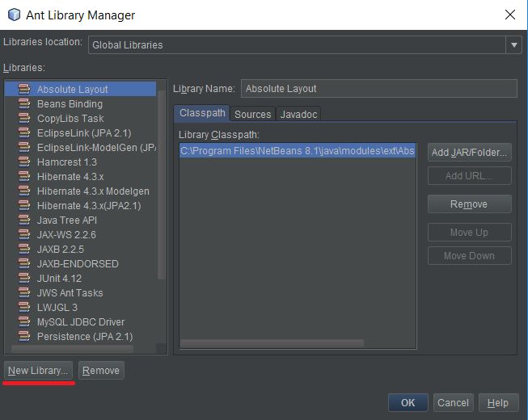Click Remove button beside the classpath list

pos(470,204)
